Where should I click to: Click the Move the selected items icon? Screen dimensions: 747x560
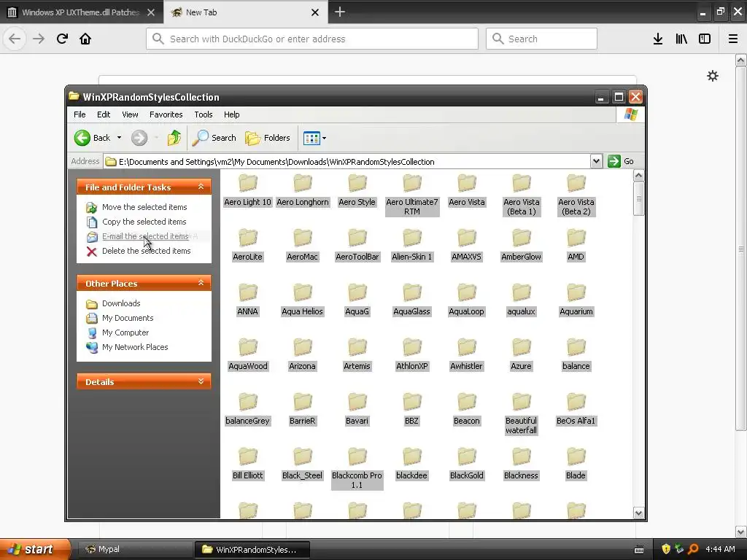91,208
